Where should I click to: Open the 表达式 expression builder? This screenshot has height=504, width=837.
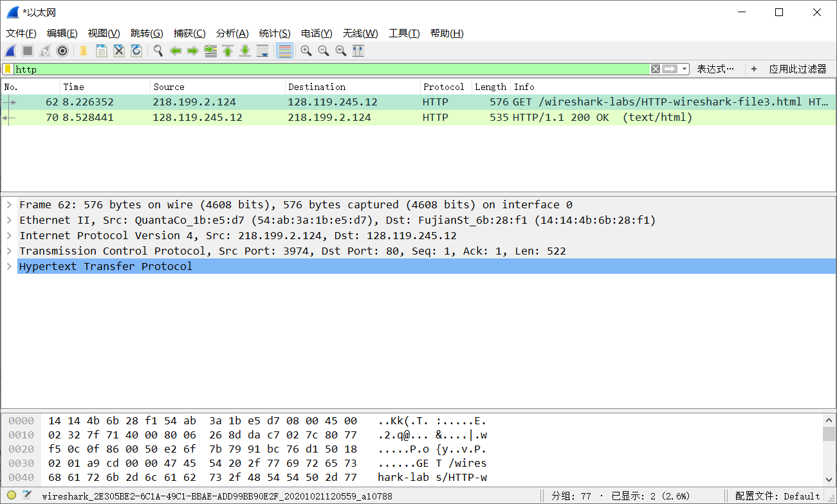click(715, 69)
